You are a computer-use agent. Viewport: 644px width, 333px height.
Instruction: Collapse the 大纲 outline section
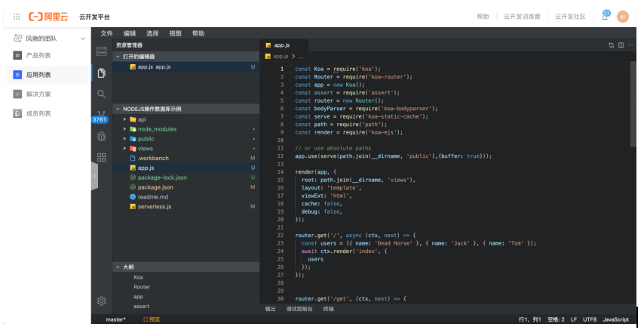pos(118,267)
